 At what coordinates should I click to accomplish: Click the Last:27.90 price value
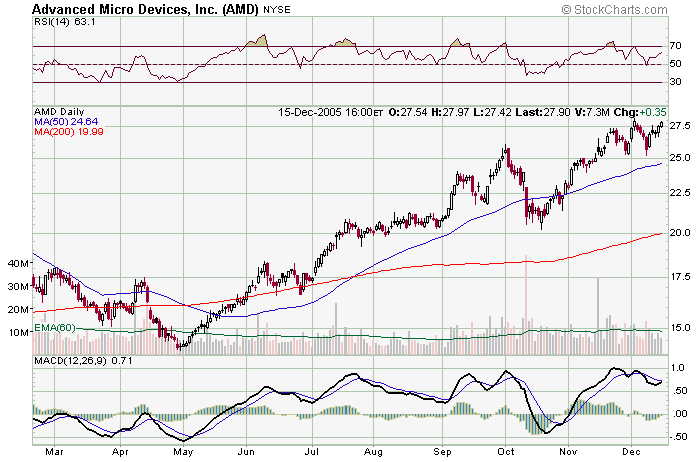coord(542,112)
